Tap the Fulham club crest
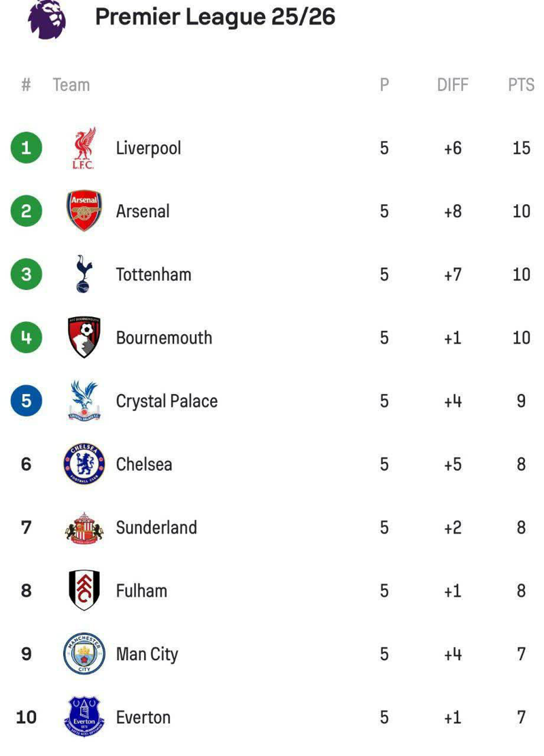Screen dimensions: 544x756 click(84, 591)
